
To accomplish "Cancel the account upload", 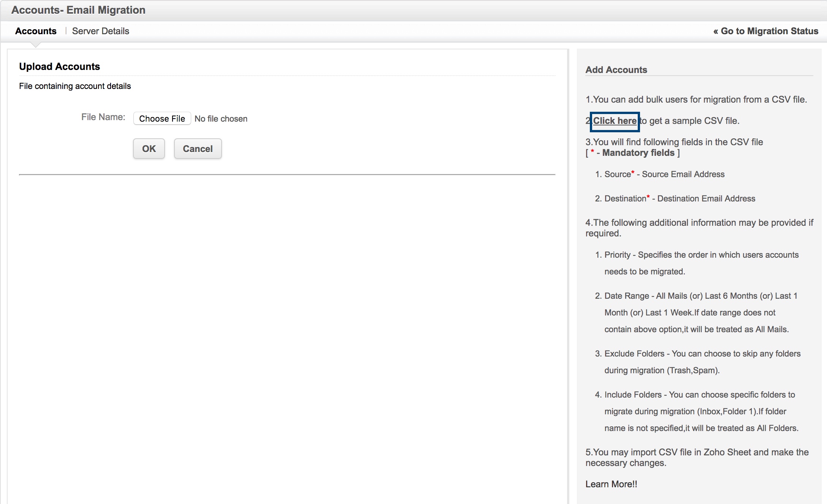I will coord(198,149).
